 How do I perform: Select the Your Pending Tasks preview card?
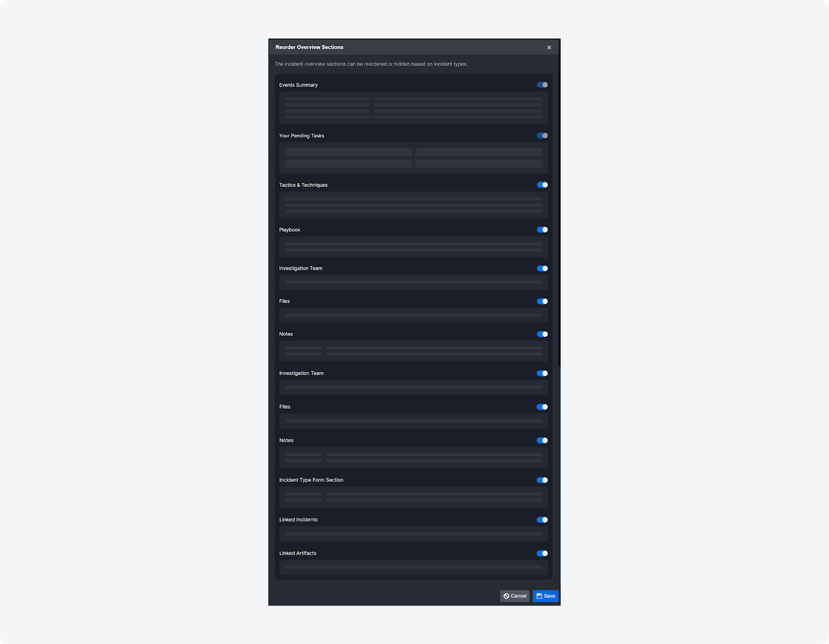[413, 158]
